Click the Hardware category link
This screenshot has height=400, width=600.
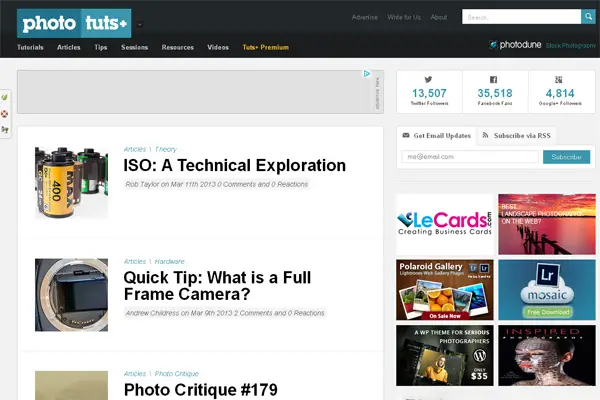tap(170, 261)
